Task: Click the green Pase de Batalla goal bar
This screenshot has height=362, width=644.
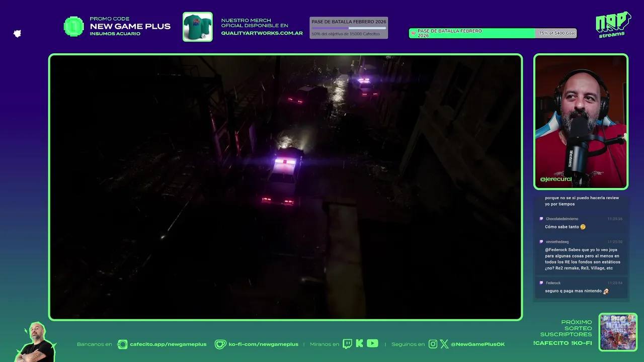Action: (x=493, y=33)
